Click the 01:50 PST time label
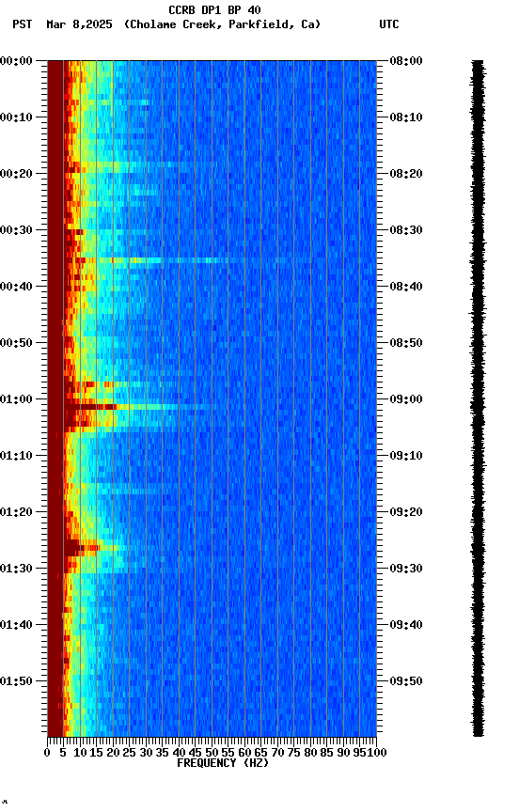519x812 pixels. pyautogui.click(x=16, y=681)
